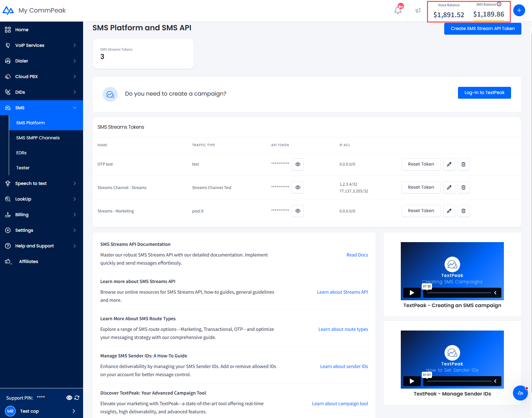Edit the Streams Channel - Streams token
Image resolution: width=532 pixels, height=418 pixels.
449,187
